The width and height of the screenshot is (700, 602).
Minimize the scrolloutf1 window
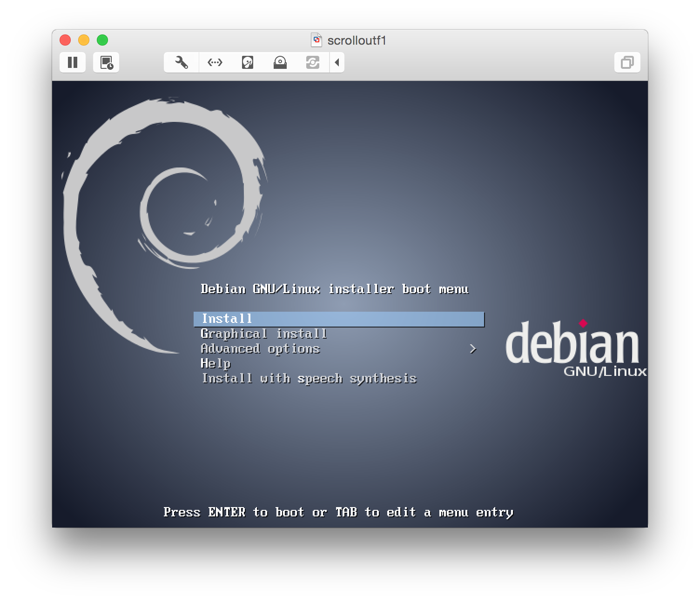pos(84,40)
